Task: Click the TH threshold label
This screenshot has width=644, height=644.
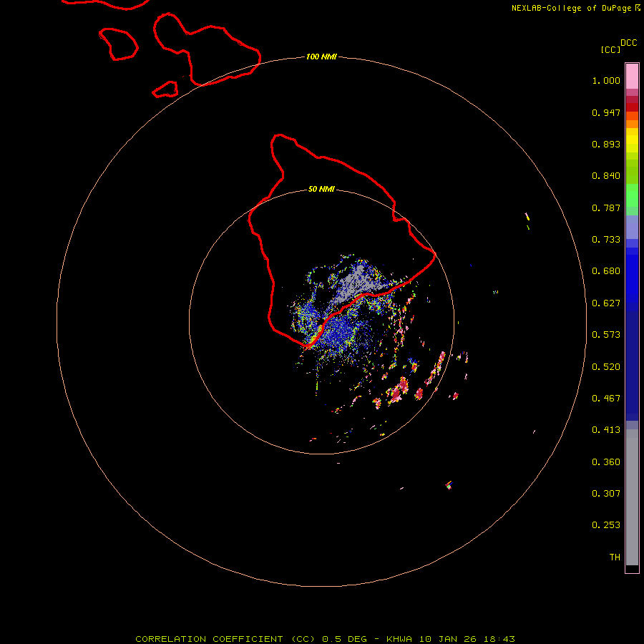Action: pyautogui.click(x=615, y=557)
